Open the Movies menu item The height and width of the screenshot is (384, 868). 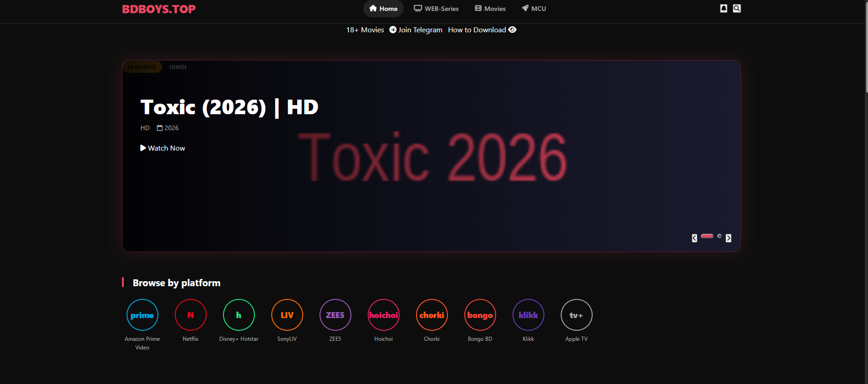[x=490, y=9]
